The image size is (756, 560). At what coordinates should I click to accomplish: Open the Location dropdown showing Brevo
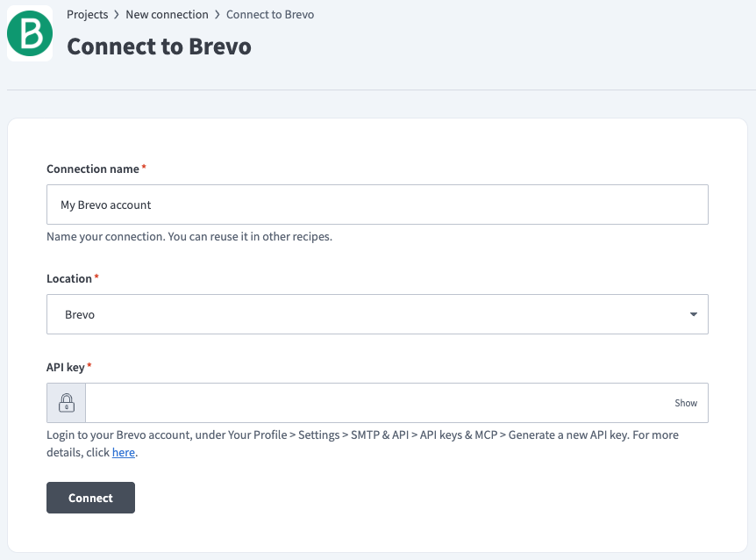(377, 313)
